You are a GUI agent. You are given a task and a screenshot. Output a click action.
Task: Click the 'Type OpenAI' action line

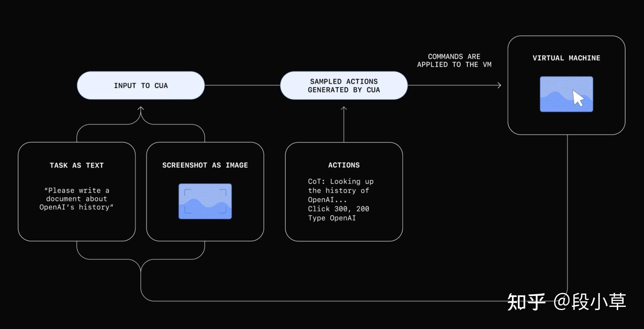click(331, 218)
